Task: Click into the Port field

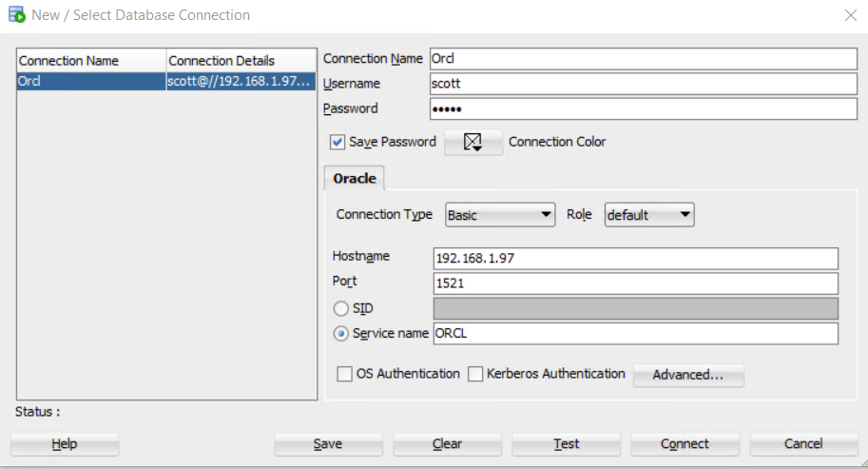Action: tap(635, 283)
